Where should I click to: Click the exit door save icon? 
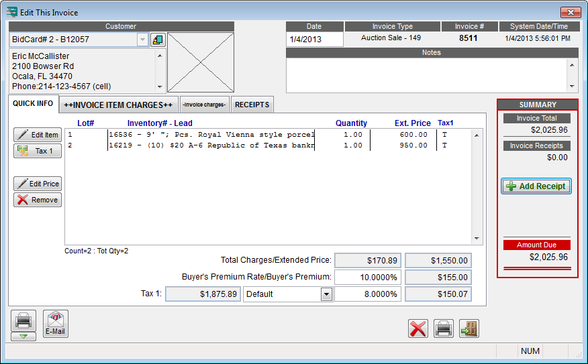(x=469, y=328)
